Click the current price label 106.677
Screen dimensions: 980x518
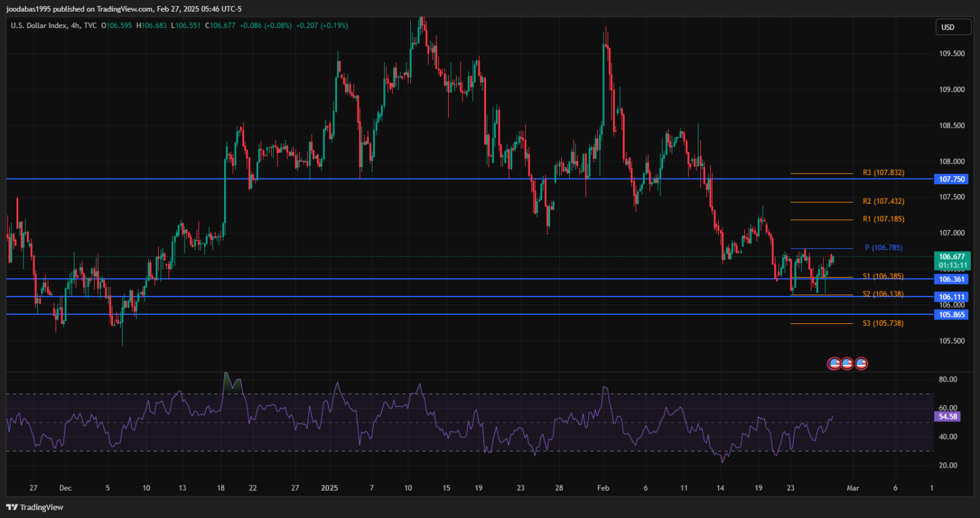pyautogui.click(x=952, y=257)
